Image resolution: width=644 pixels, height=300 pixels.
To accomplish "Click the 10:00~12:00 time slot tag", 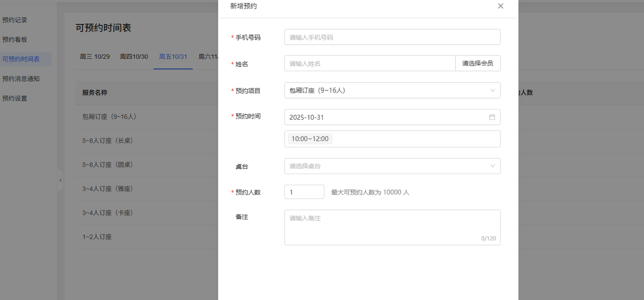I will point(310,139).
